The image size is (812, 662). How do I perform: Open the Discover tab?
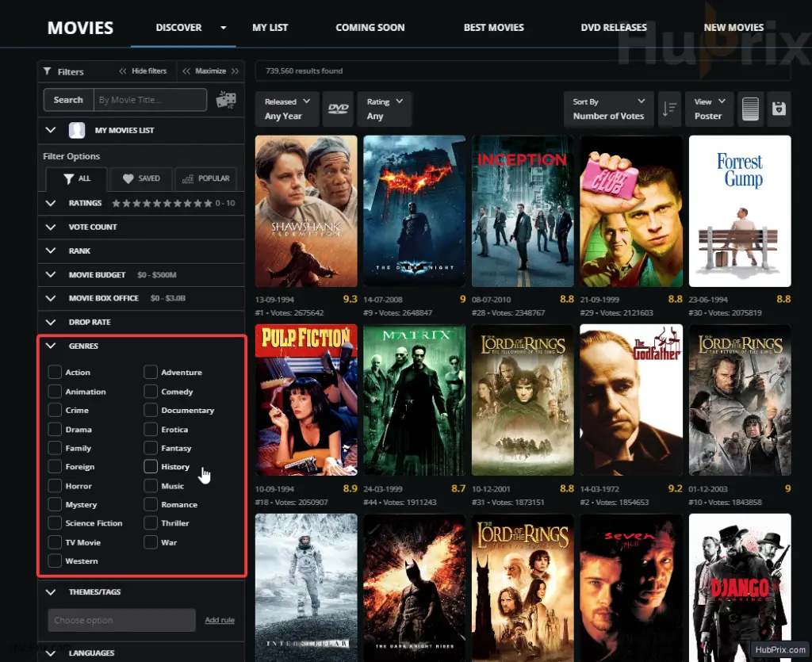(178, 28)
